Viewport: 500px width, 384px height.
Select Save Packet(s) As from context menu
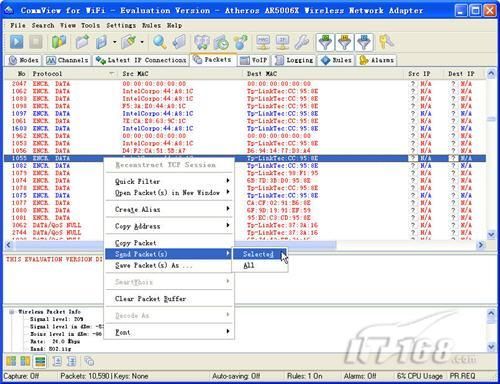(169, 265)
